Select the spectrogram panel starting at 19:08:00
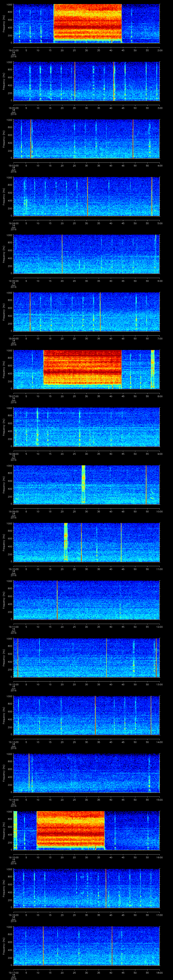The image size is (173, 980). tap(87, 427)
